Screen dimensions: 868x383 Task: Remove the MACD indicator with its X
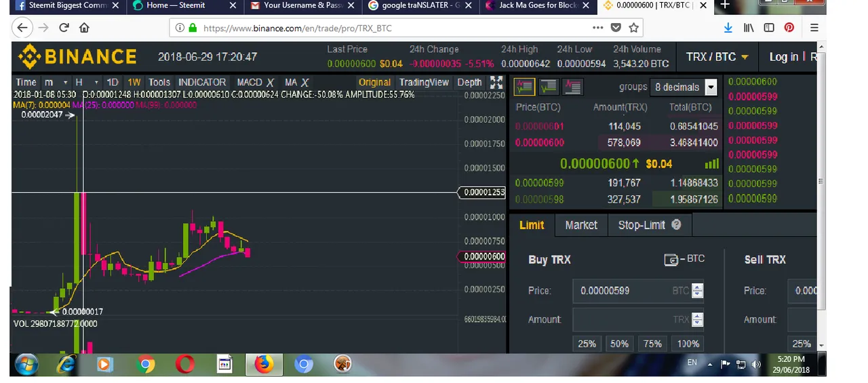point(270,83)
